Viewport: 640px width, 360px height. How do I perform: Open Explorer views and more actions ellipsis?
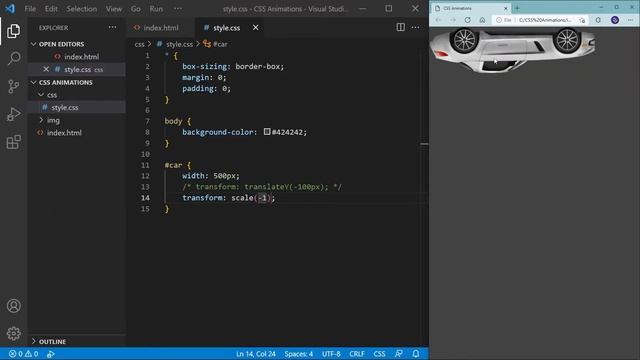pos(112,27)
